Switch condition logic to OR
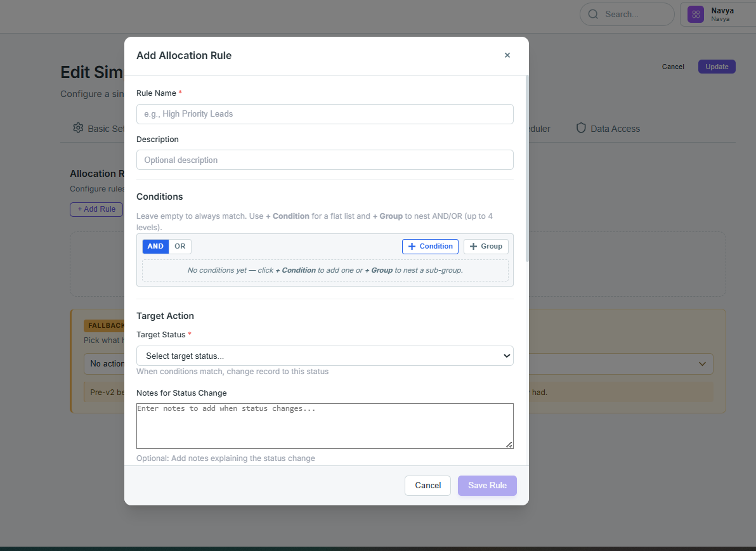The image size is (756, 551). tap(180, 247)
